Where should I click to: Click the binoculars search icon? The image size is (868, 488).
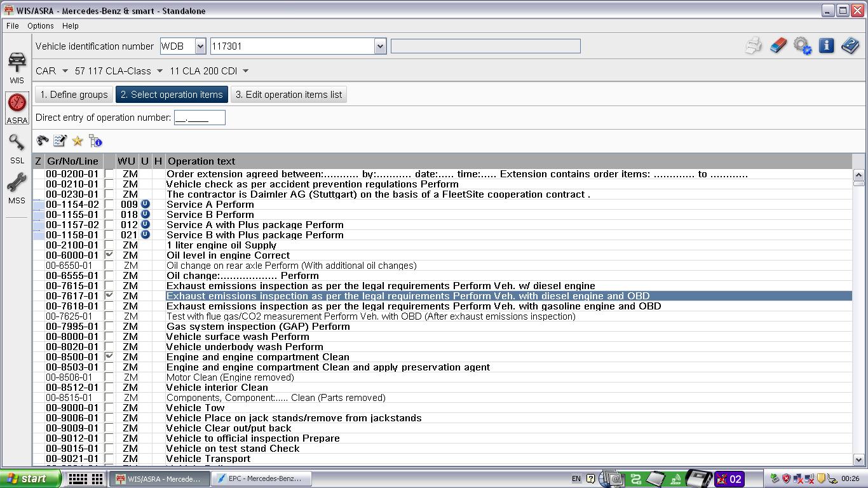click(x=43, y=140)
